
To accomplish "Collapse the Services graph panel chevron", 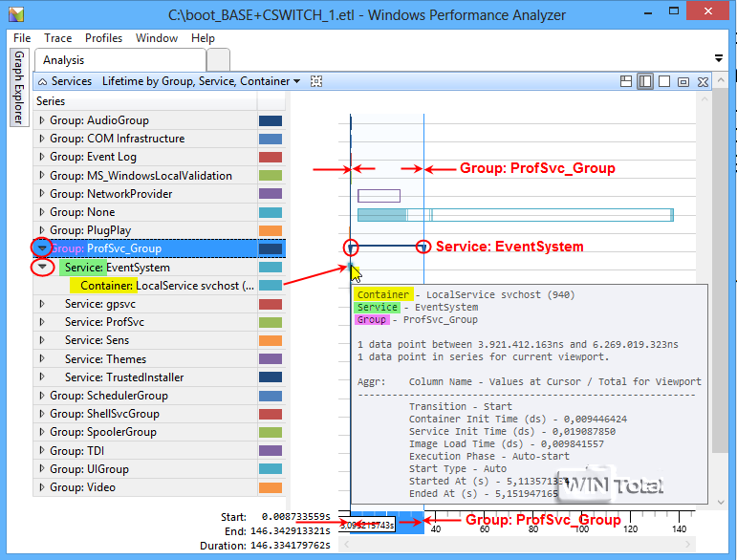I will point(42,82).
